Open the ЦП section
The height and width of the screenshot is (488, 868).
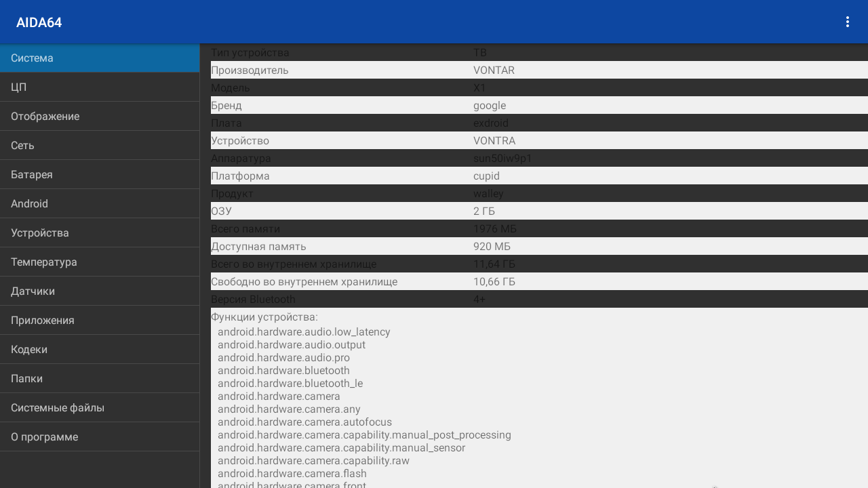(100, 87)
